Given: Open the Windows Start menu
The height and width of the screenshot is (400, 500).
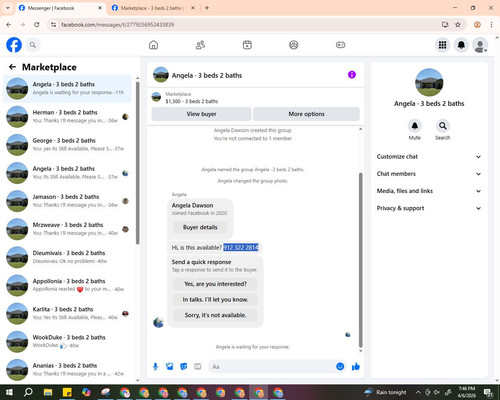Looking at the screenshot, I should 9,392.
